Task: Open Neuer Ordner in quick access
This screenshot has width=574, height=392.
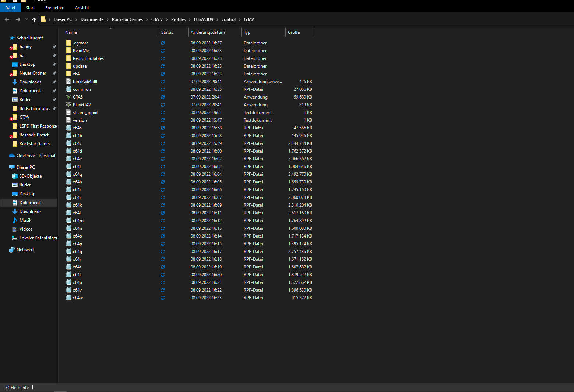Action: point(32,73)
